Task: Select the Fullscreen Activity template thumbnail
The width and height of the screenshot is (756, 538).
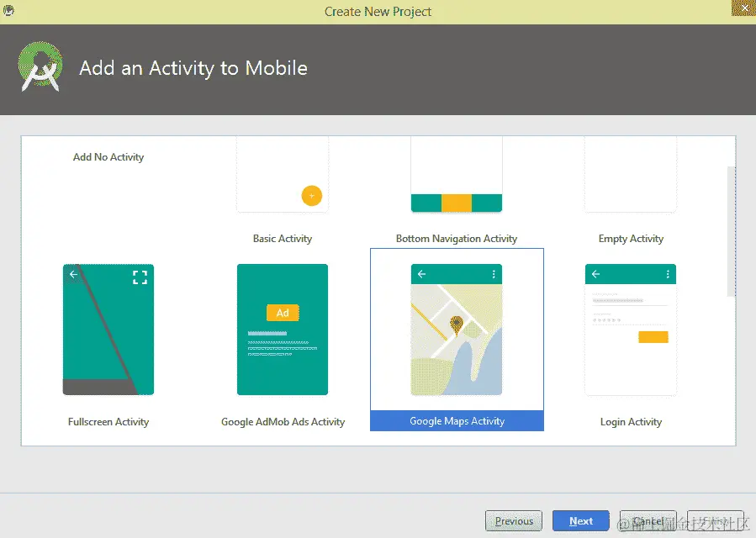Action: [x=108, y=330]
